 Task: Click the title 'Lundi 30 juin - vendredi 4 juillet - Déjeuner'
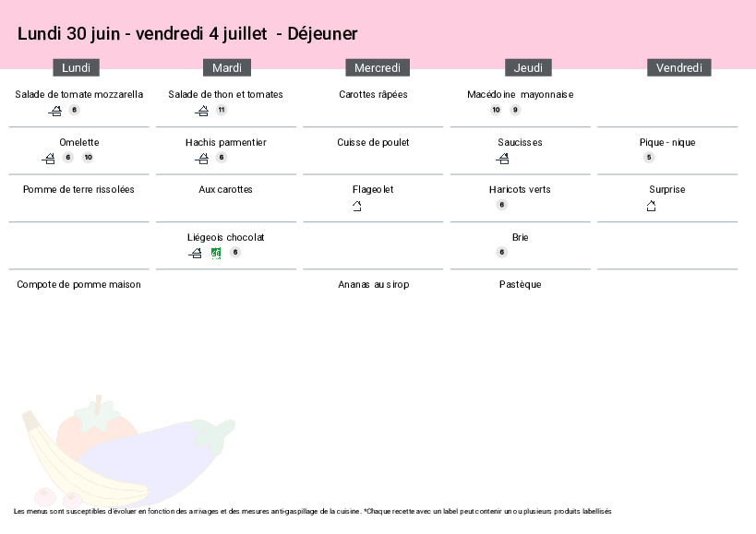pos(187,34)
